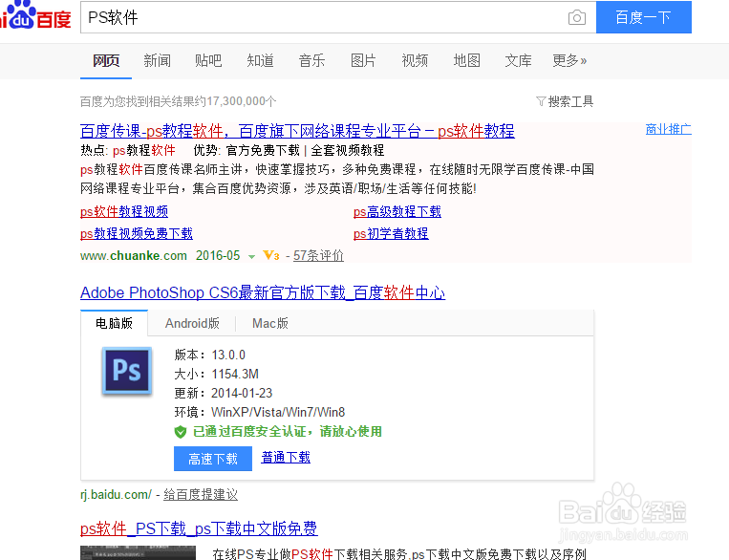Switch to the Mac版 tab
This screenshot has width=729, height=560.
270,323
